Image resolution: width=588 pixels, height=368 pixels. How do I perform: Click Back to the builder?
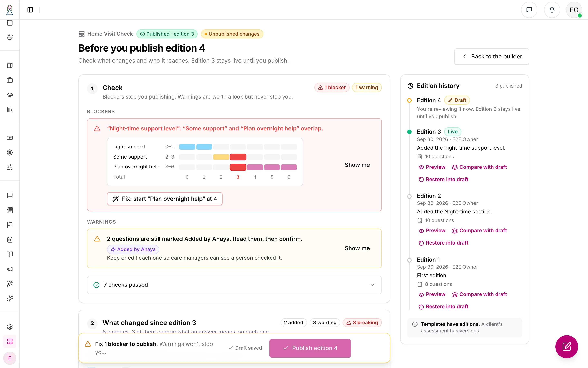pos(492,56)
